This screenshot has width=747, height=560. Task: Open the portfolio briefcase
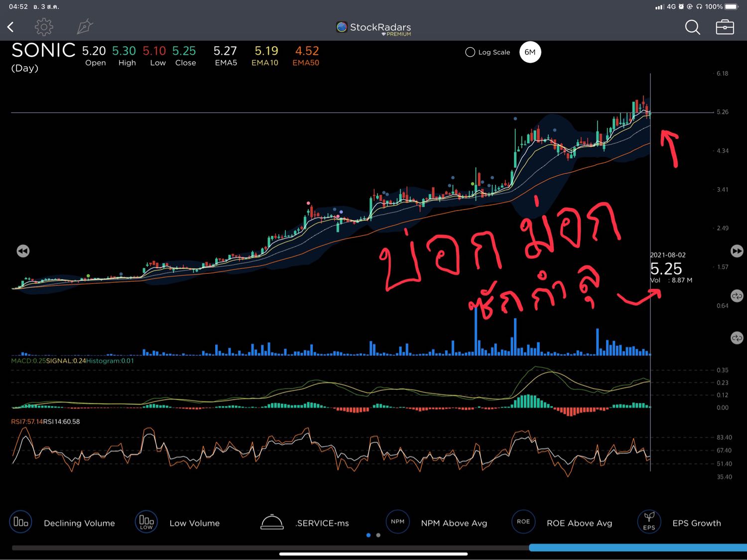click(x=725, y=27)
